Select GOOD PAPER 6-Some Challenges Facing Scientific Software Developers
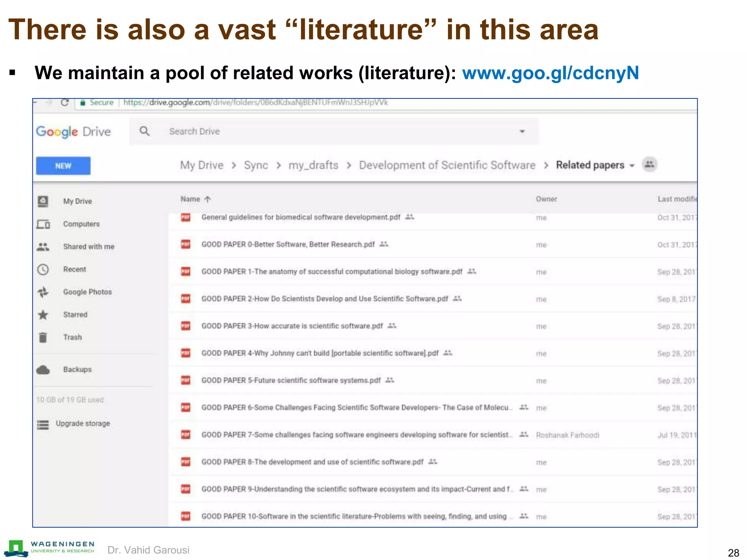The width and height of the screenshot is (747, 560). [357, 408]
